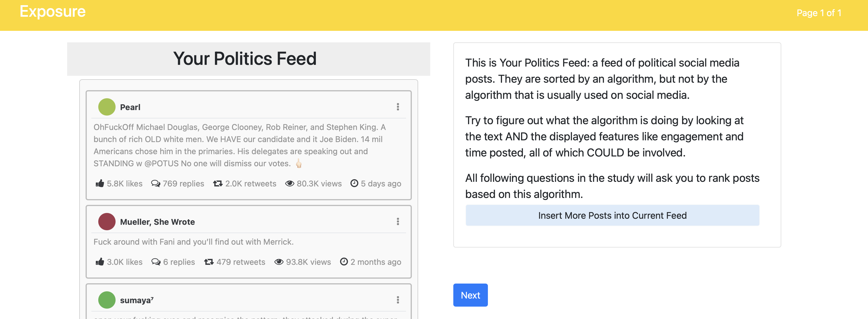The height and width of the screenshot is (319, 868).
Task: Click the retweet icon on Mueller, She Wrote post
Action: 209,262
